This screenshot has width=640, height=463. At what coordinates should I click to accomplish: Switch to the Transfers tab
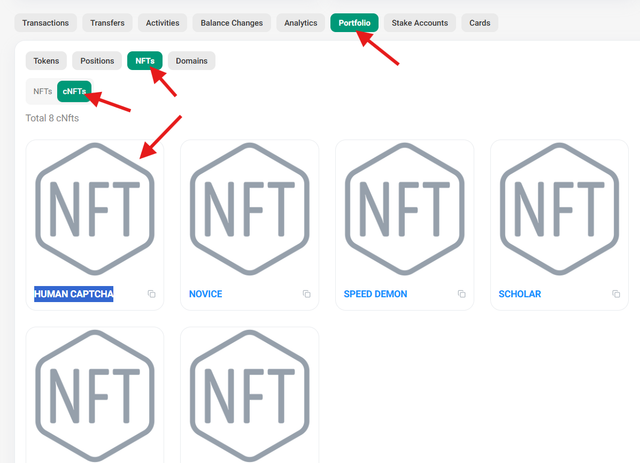tap(107, 23)
